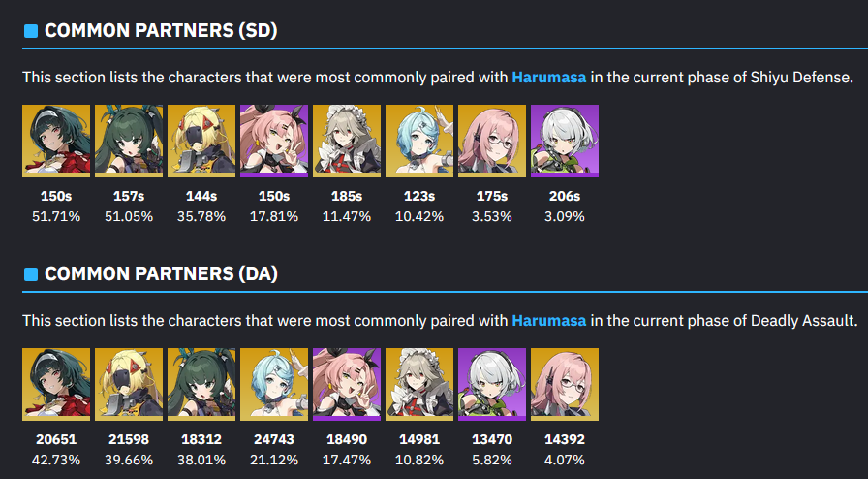Select the blue-haired partner with 123s

pyautogui.click(x=419, y=141)
